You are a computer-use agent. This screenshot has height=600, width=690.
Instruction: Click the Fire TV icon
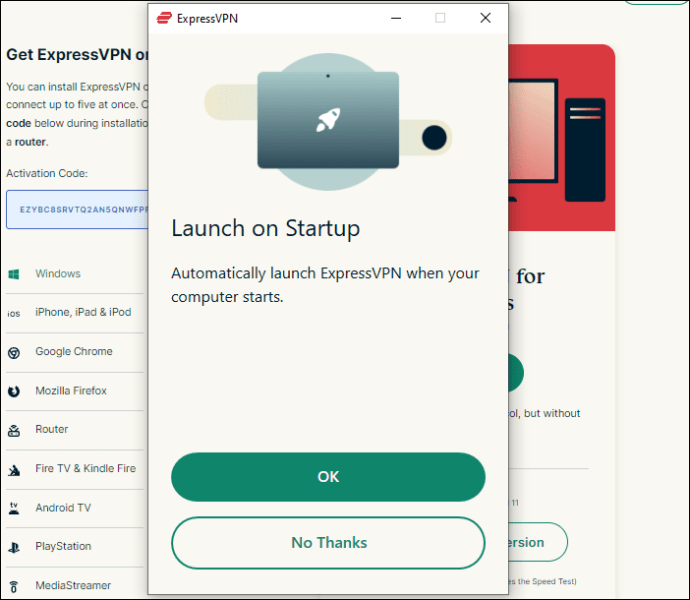[14, 471]
